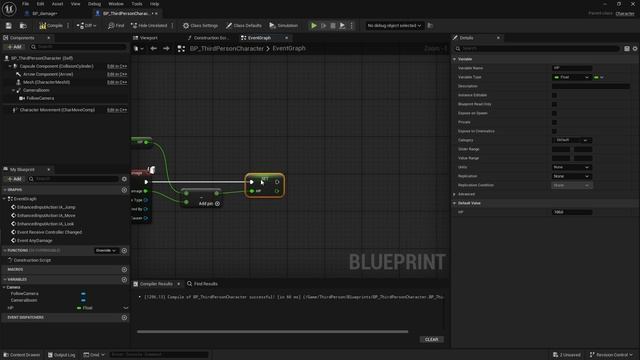Screen dimensions: 640x360
Task: Select Event AnyDamage in graph list
Action: [x=35, y=240]
